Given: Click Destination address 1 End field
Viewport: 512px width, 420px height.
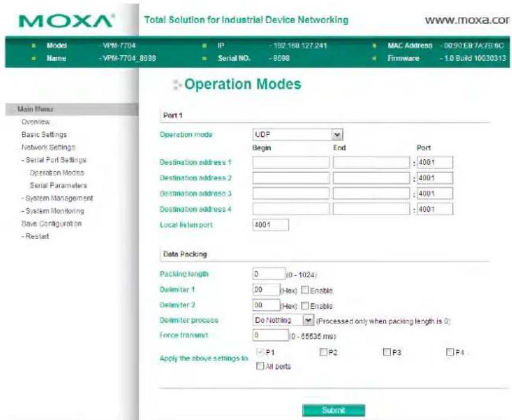Looking at the screenshot, I should point(371,162).
